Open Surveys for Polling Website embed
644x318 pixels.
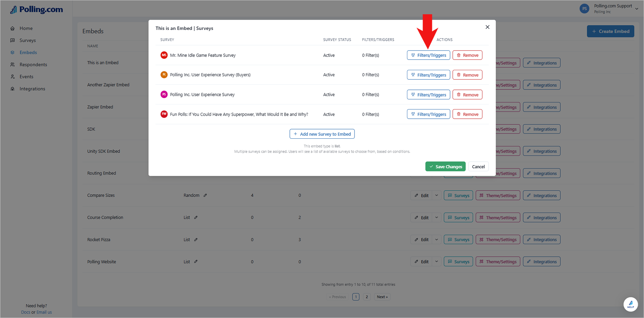[458, 262]
